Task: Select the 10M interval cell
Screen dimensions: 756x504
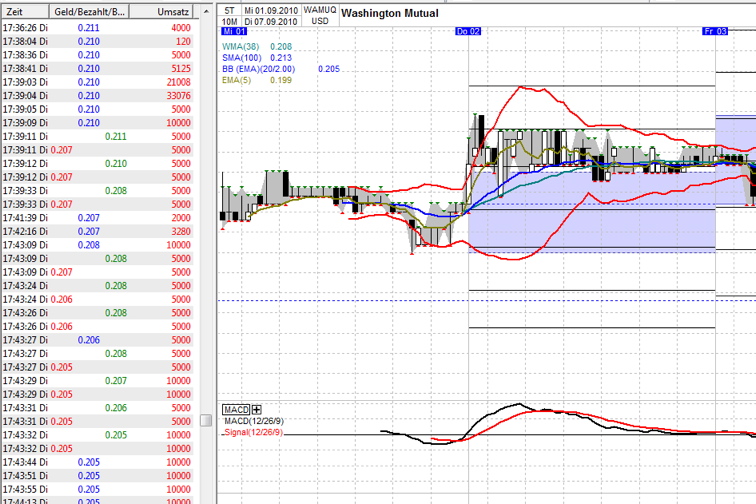Action: point(230,21)
